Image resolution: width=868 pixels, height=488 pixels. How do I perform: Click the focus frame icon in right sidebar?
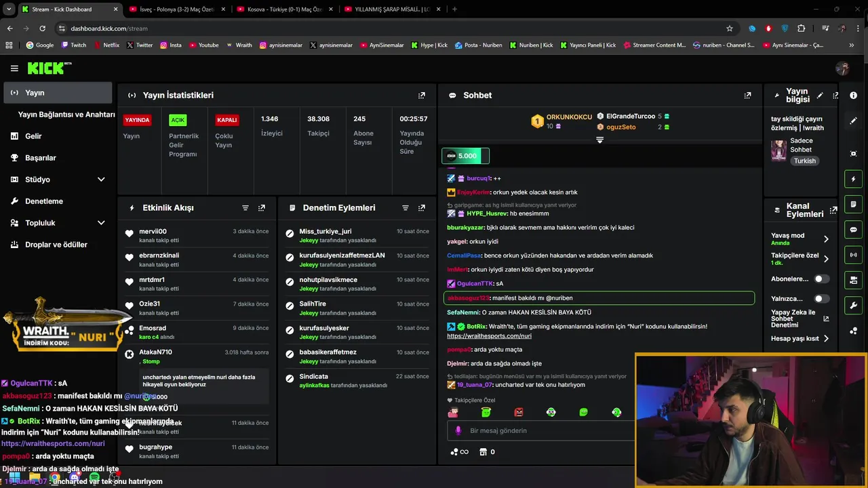coord(854,154)
